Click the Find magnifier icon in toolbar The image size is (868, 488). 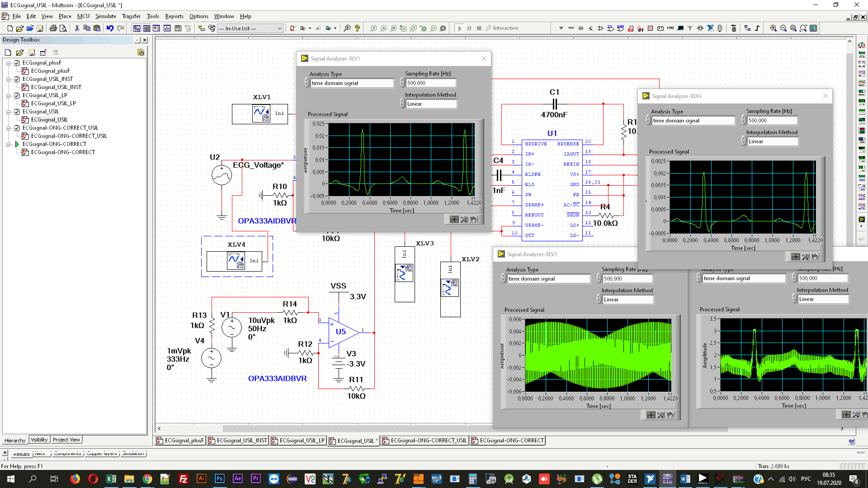click(347, 28)
